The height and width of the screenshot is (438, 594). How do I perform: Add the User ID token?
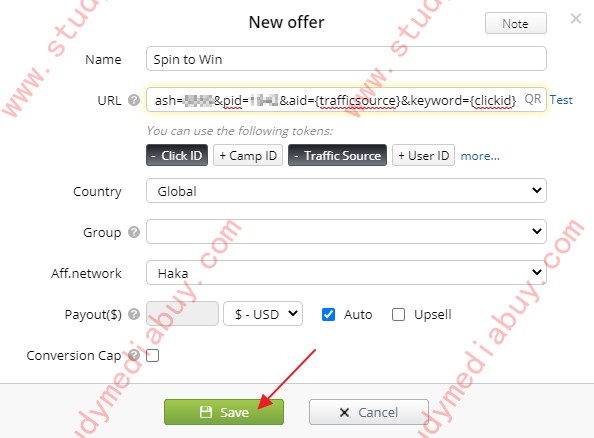[x=423, y=155]
